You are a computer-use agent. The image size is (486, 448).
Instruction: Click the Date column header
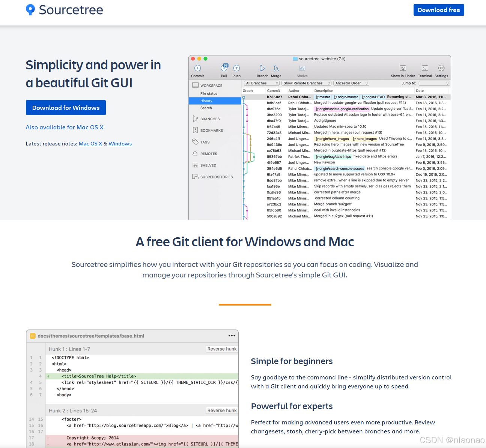point(420,91)
